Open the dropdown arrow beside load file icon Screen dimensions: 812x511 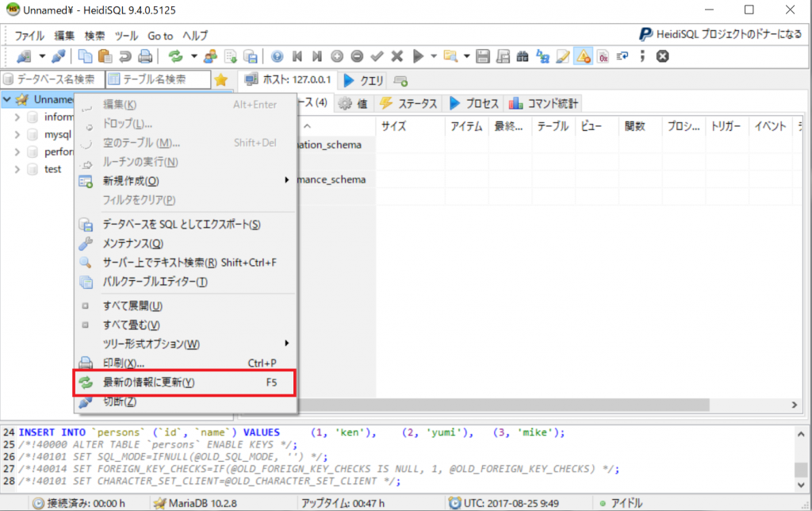coord(466,56)
